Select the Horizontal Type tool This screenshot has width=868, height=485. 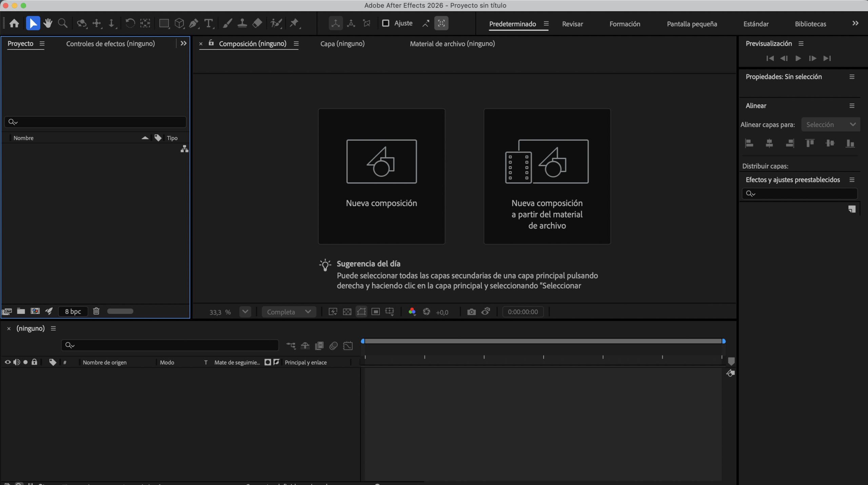pos(209,23)
